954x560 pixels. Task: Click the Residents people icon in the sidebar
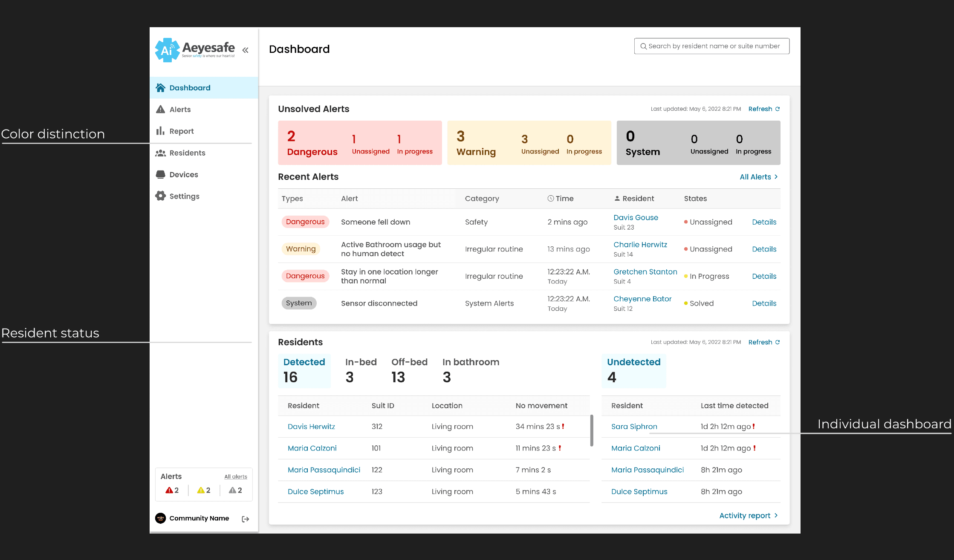coord(160,153)
